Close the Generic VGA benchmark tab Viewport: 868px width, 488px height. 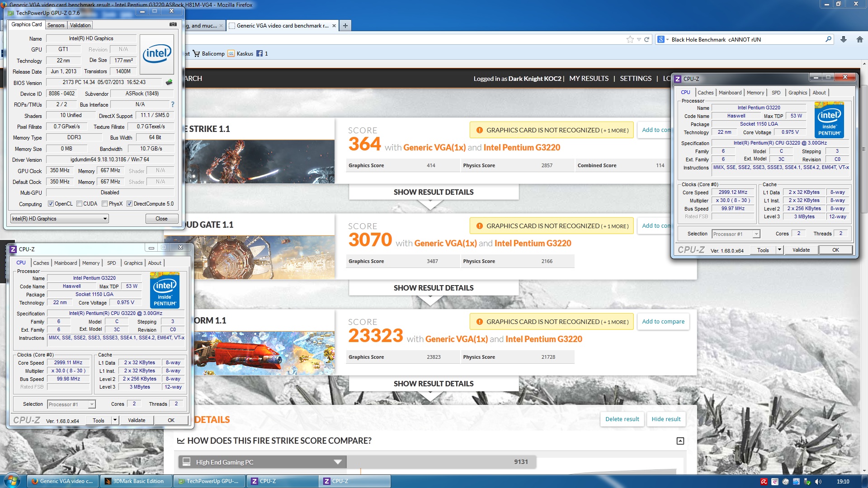[x=334, y=26]
